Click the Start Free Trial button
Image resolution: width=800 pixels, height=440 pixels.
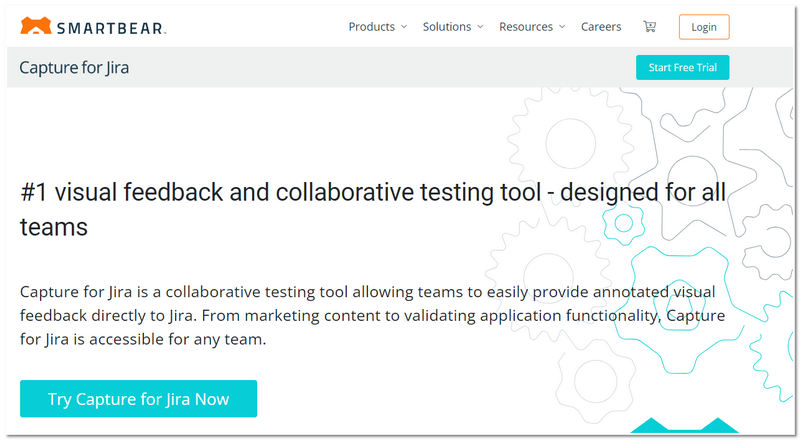point(682,68)
